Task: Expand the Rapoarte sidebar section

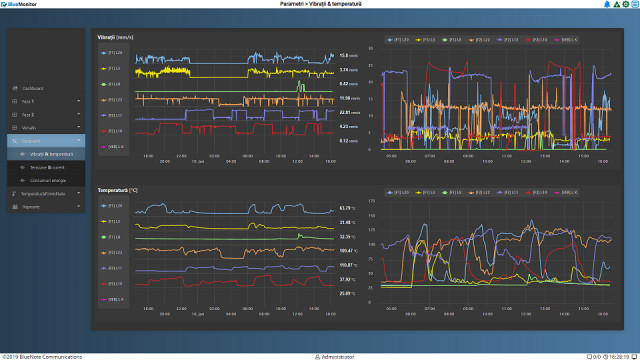Action: 46,207
